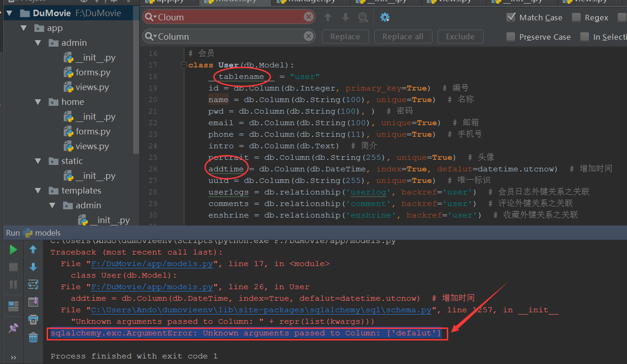The image size is (627, 364).
Task: Check the Preserve Case option
Action: pyautogui.click(x=511, y=36)
